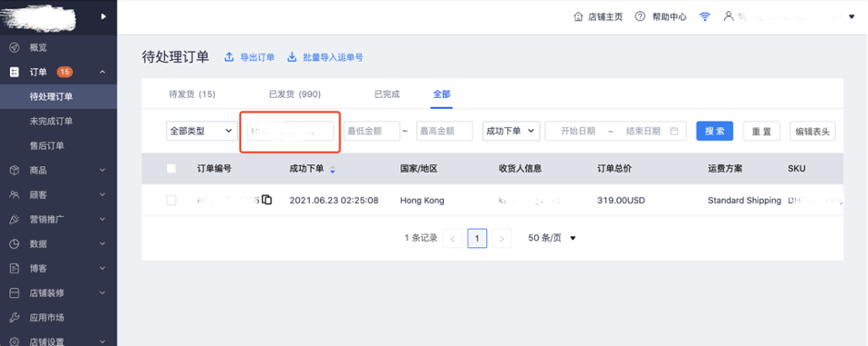Viewport: 868px width, 346px height.
Task: Tick the checkbox for the Hong Kong order
Action: pos(172,200)
